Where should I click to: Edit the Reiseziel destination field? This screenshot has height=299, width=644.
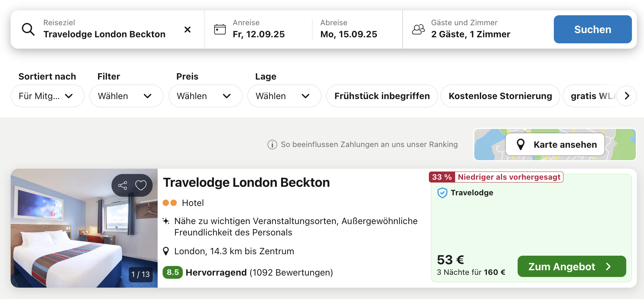point(108,29)
